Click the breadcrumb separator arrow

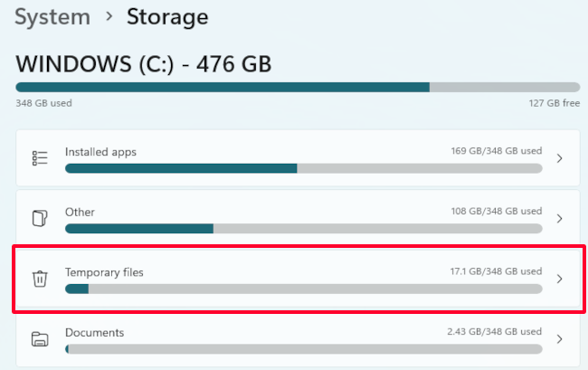[109, 17]
